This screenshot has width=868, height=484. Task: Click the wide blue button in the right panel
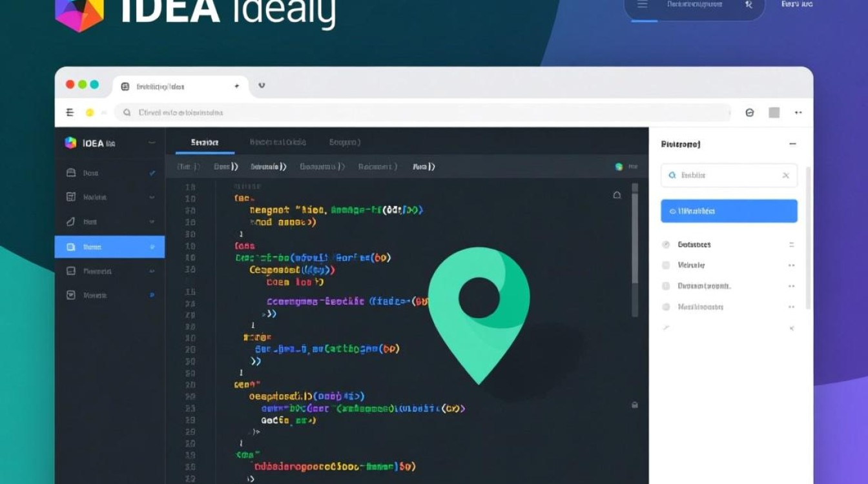[x=729, y=211]
